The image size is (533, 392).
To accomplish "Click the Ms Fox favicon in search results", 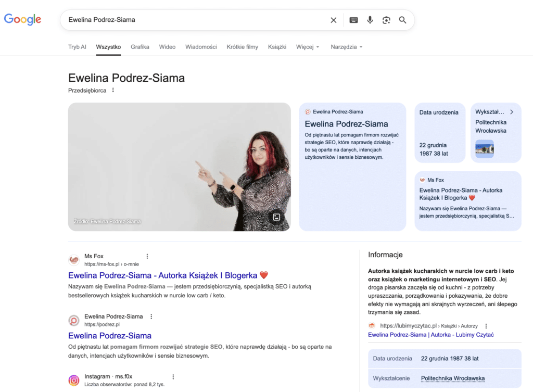I will (74, 260).
